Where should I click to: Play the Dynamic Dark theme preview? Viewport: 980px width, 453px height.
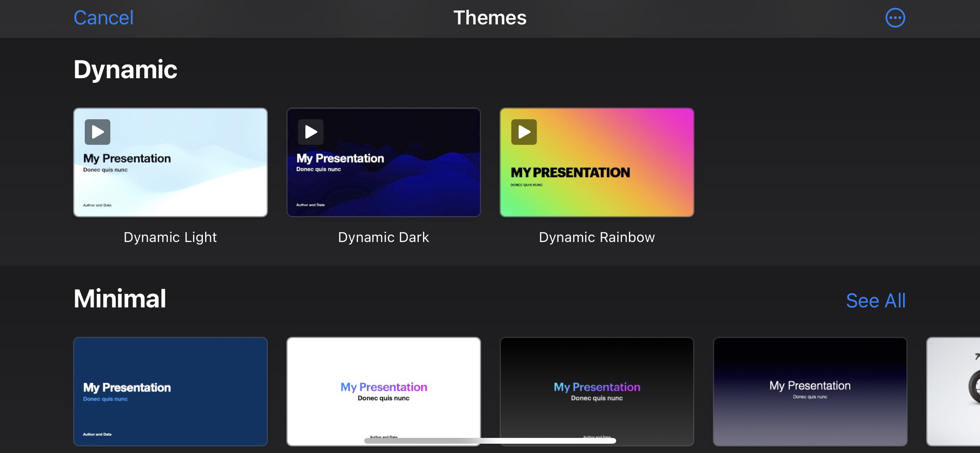tap(311, 132)
